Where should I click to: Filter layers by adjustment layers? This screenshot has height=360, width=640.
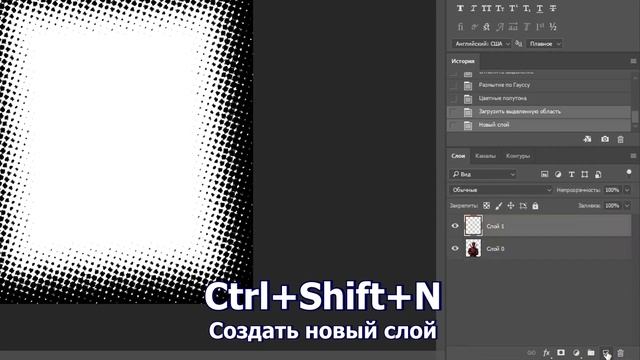(x=558, y=174)
